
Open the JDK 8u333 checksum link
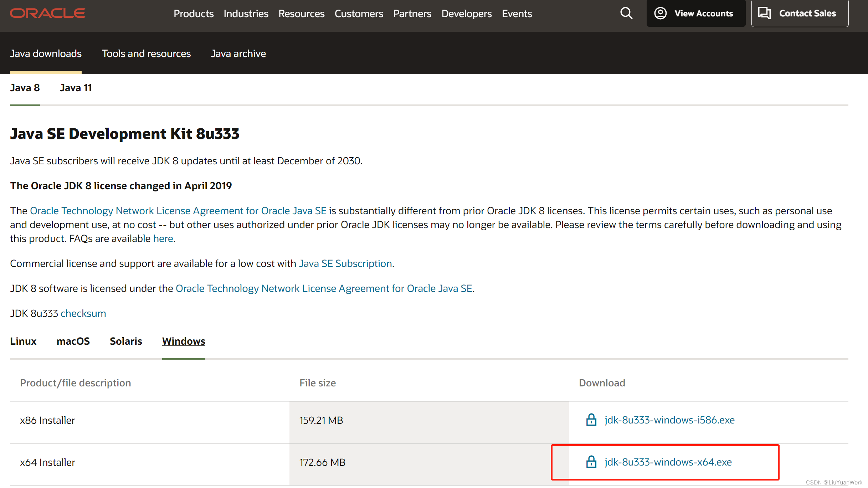point(83,313)
